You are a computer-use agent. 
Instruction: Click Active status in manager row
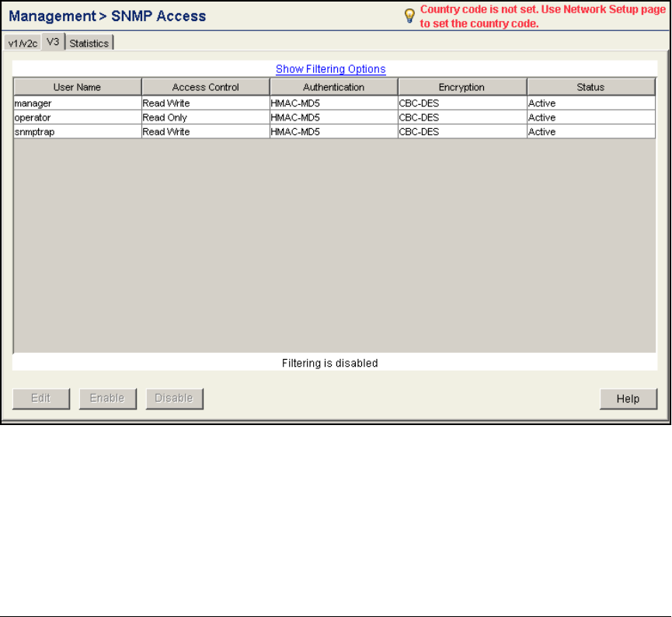(x=591, y=103)
